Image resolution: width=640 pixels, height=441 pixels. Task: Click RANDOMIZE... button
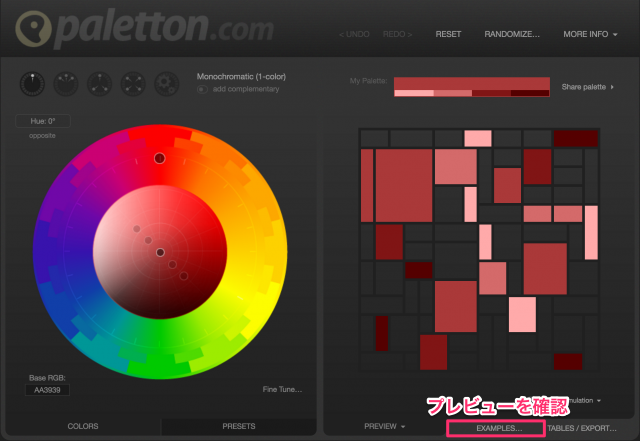[x=512, y=34]
